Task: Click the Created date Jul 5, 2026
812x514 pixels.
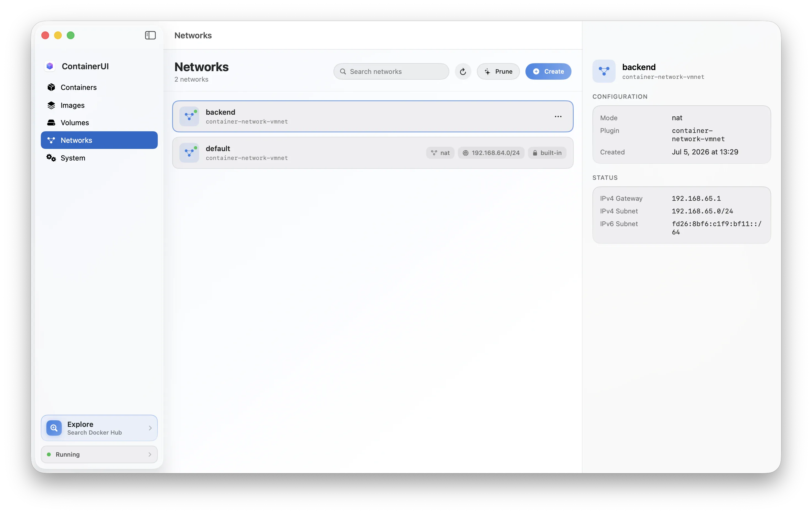Action: (705, 152)
